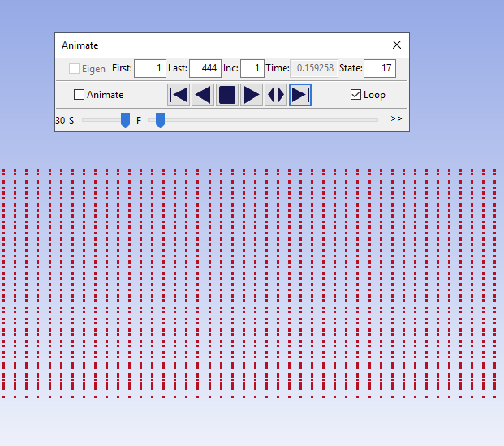Viewport: 504px width, 446px height.
Task: Enable the Animate checkbox
Action: [x=79, y=95]
